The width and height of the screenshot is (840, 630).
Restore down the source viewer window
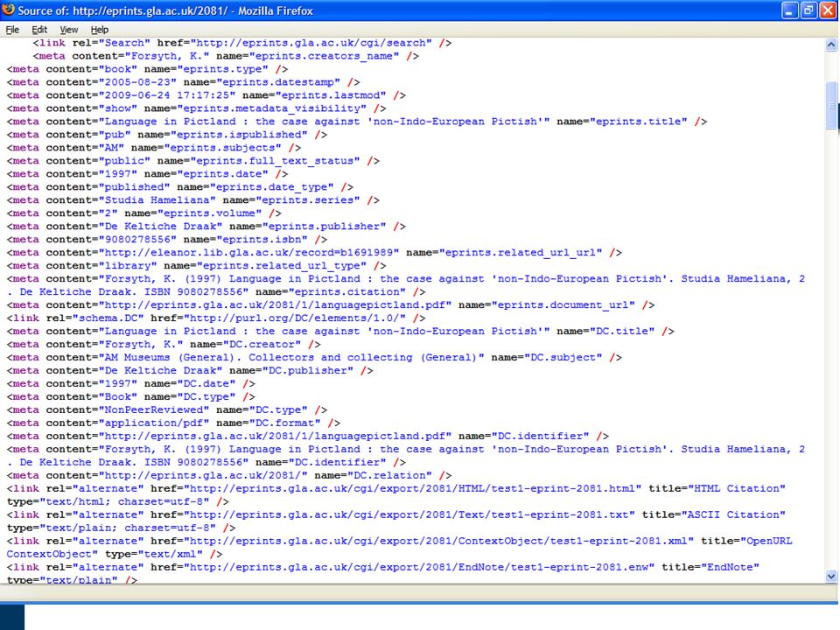pyautogui.click(x=808, y=10)
